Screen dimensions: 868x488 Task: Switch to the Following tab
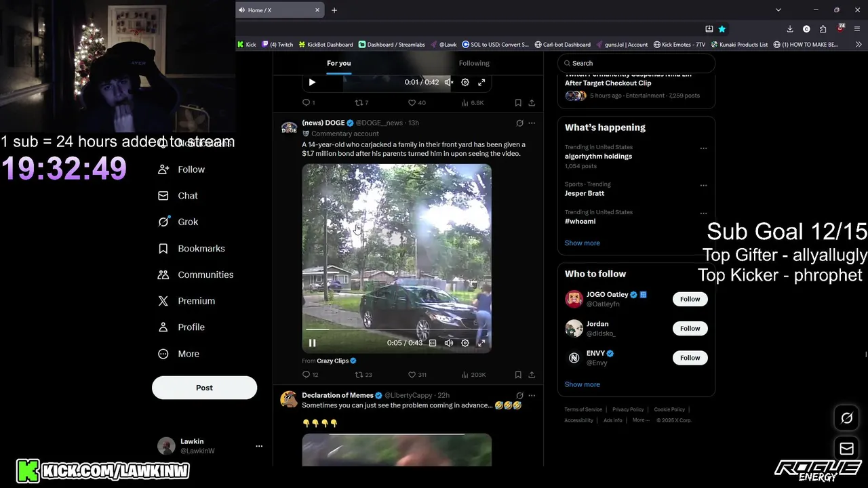(x=474, y=63)
